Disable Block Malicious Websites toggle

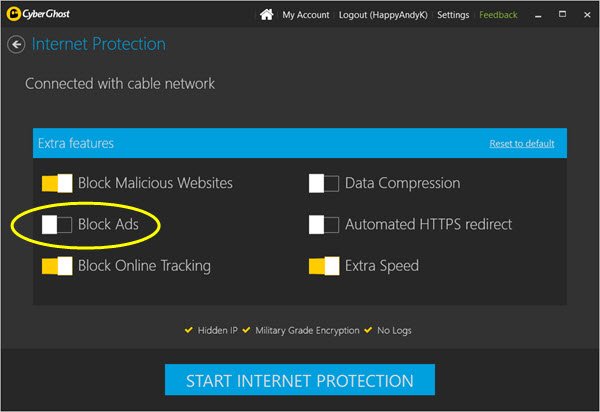tap(57, 183)
